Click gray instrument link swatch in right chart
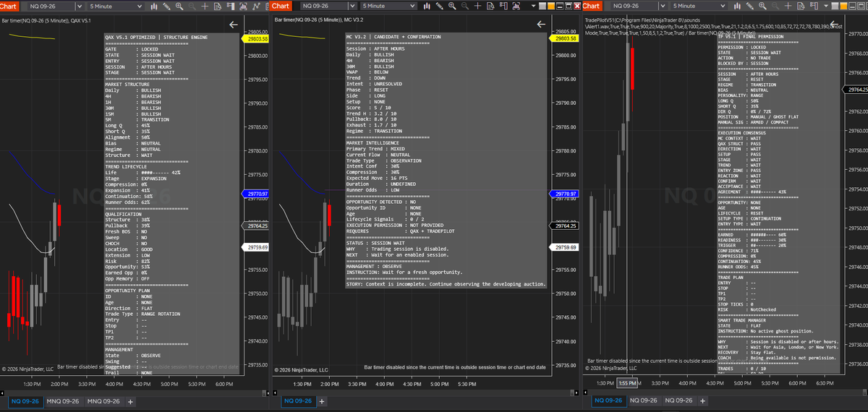868x412 pixels. [835, 7]
